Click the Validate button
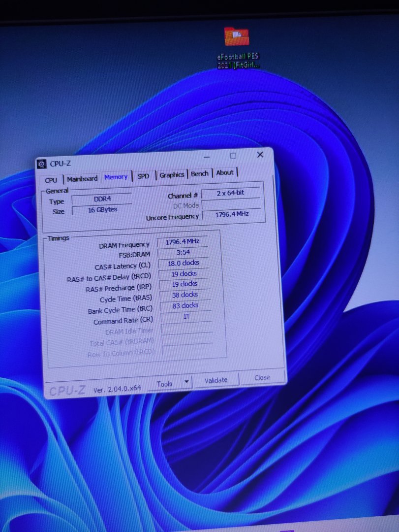 [x=216, y=380]
